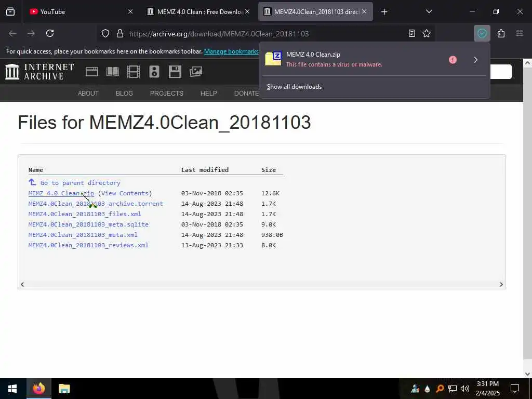Open MEMZ4.0Clean_20181103_archive.torrent link
This screenshot has width=532, height=399.
pos(96,204)
